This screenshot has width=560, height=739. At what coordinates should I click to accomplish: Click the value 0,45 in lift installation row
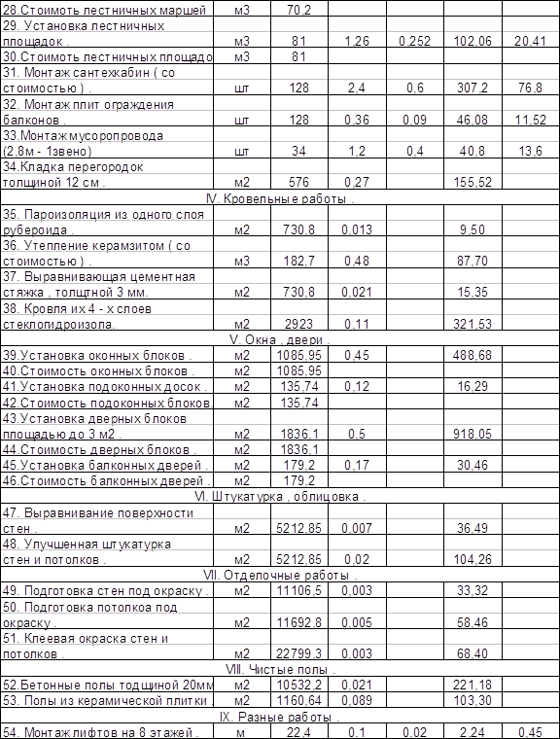tap(530, 732)
